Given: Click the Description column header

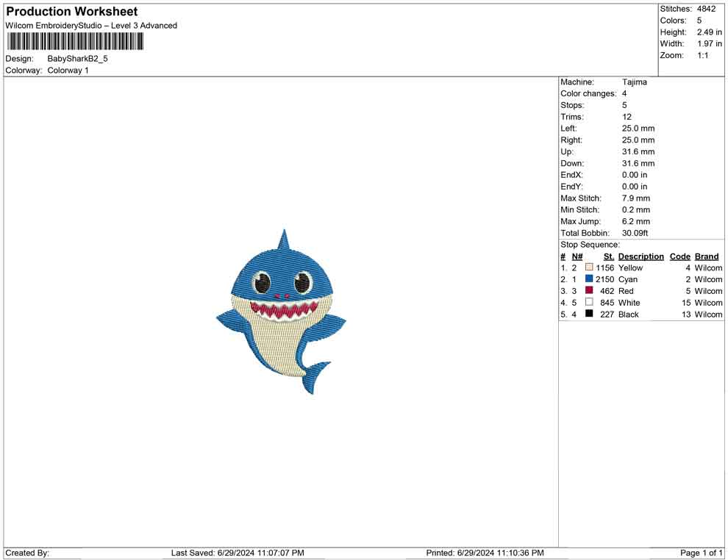Looking at the screenshot, I should pos(640,256).
